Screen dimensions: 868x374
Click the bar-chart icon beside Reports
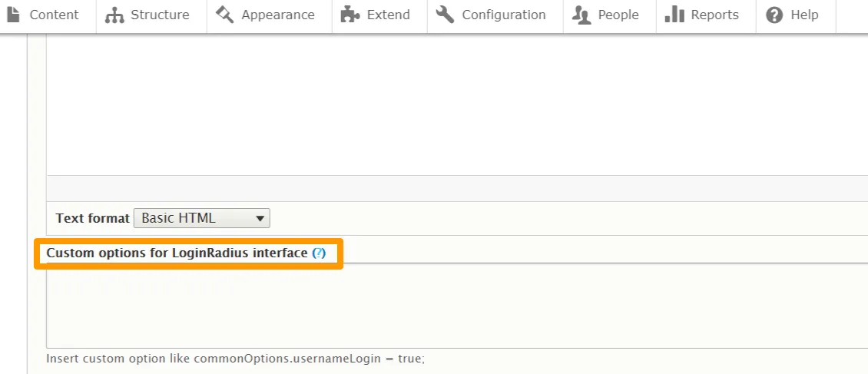click(x=674, y=15)
